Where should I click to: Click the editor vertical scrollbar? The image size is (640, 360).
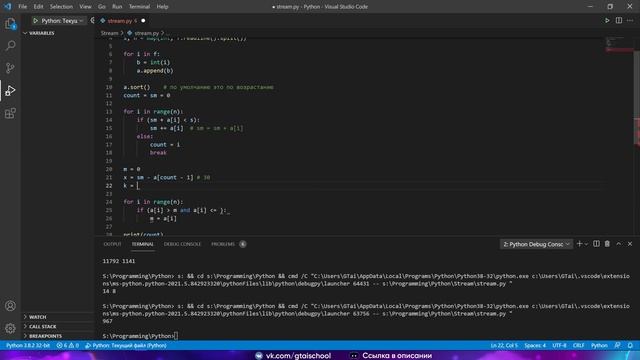pos(637,98)
